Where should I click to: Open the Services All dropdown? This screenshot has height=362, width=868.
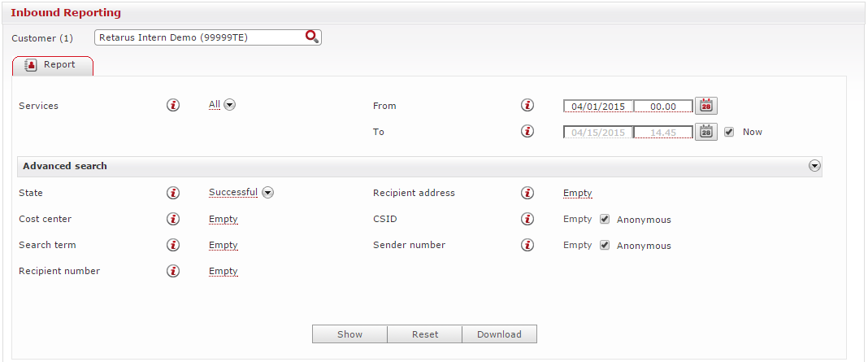tap(229, 105)
